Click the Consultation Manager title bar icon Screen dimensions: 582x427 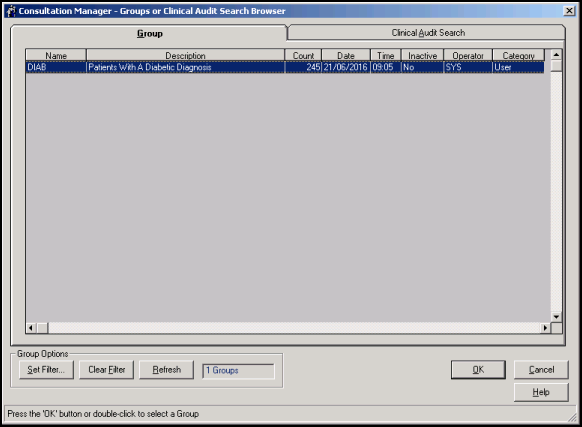[11, 11]
